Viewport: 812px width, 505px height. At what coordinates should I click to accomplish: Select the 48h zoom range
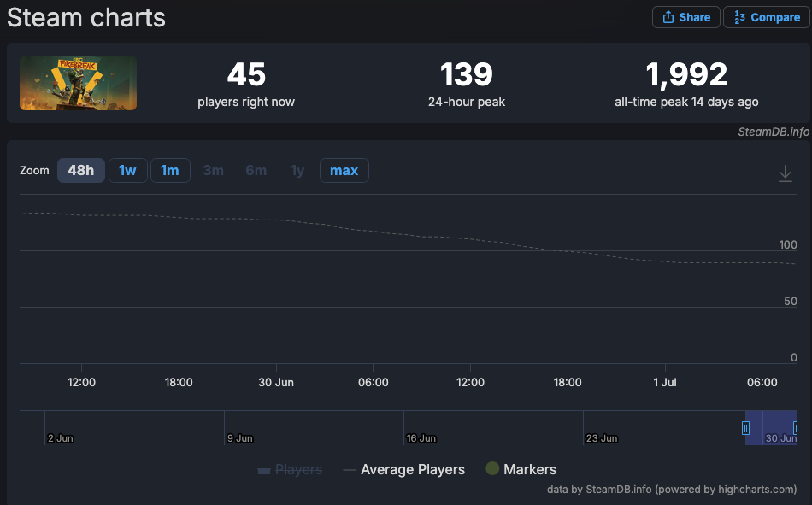coord(81,170)
